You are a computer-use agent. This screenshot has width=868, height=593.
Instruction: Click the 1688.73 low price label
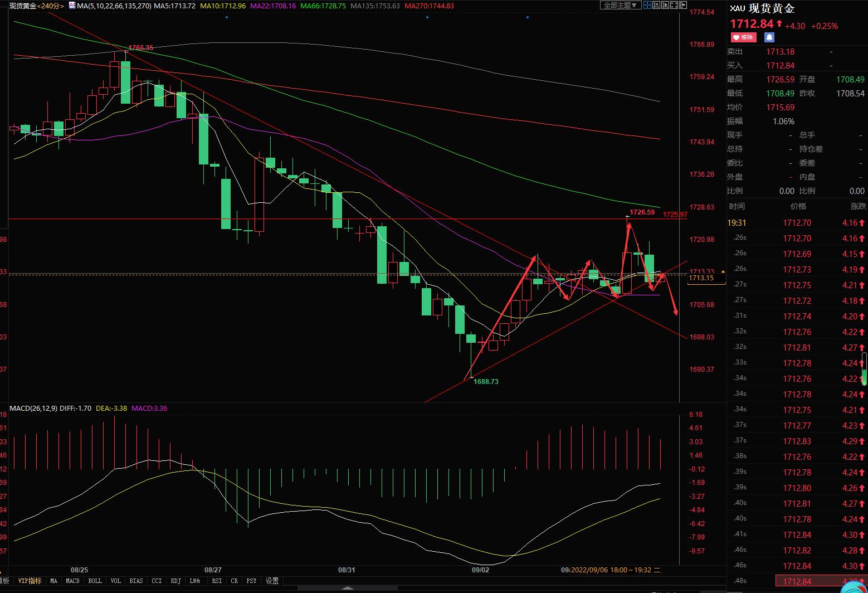pyautogui.click(x=486, y=382)
